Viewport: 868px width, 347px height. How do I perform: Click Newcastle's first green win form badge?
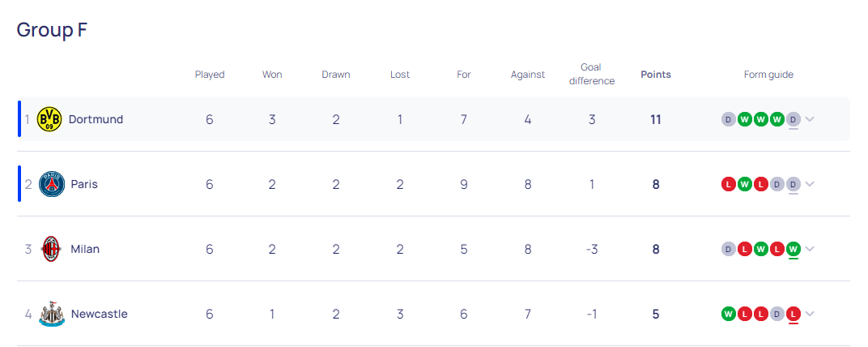tap(729, 314)
